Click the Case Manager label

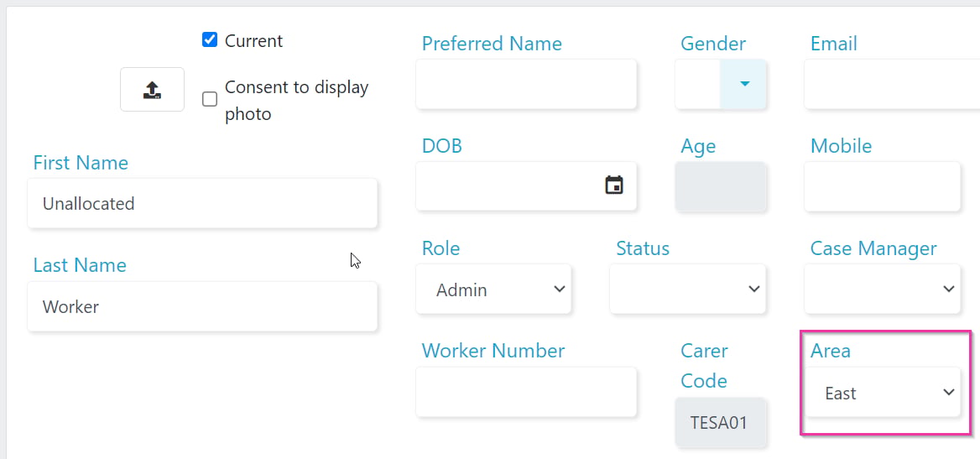click(x=873, y=248)
